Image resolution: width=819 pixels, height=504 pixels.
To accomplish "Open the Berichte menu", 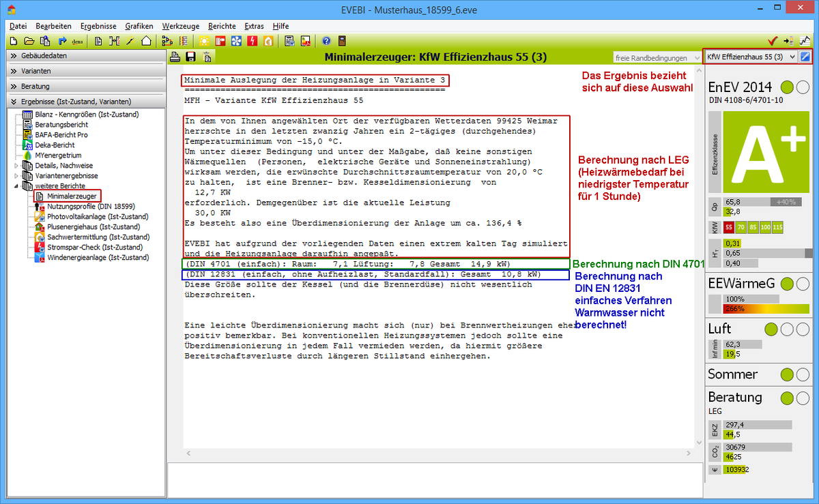I will coord(222,26).
